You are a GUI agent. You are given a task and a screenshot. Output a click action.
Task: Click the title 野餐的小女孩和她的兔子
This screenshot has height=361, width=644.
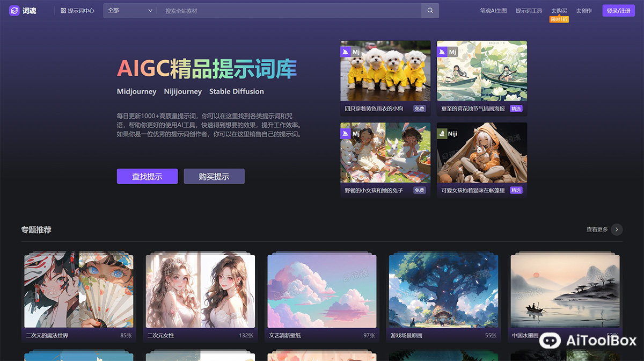click(x=374, y=190)
